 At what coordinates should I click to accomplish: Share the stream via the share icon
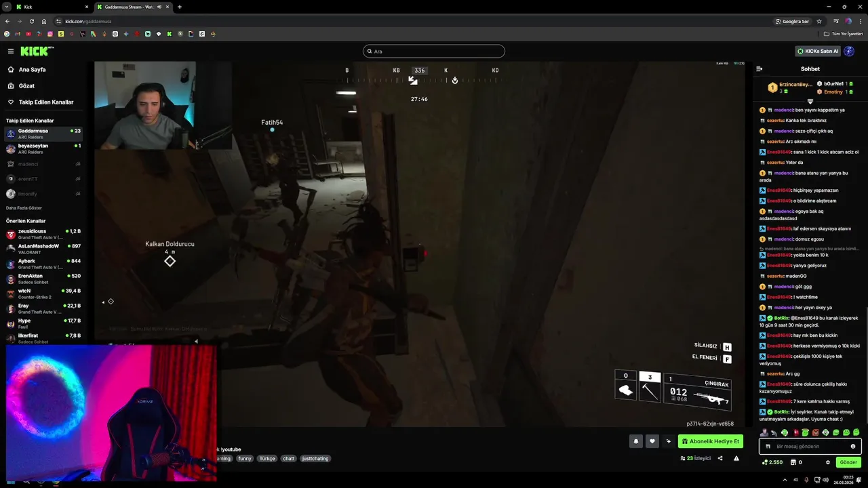click(720, 458)
